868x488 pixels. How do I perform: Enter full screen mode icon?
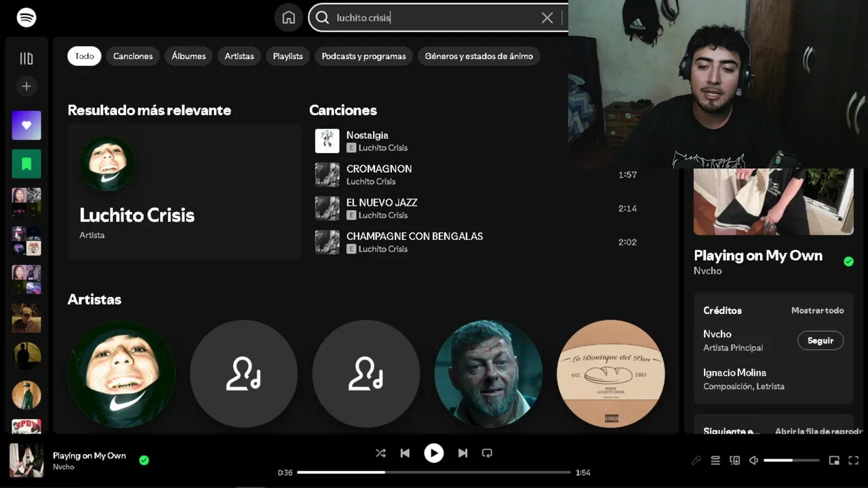tap(854, 461)
